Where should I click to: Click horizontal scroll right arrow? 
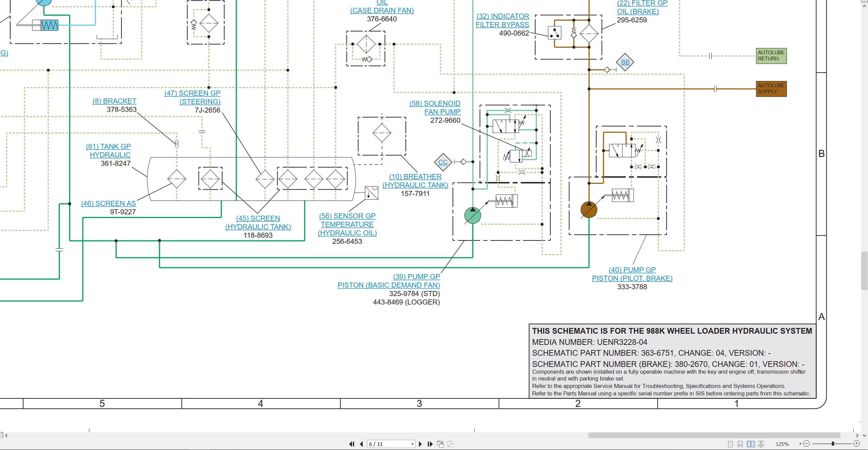pos(857,435)
